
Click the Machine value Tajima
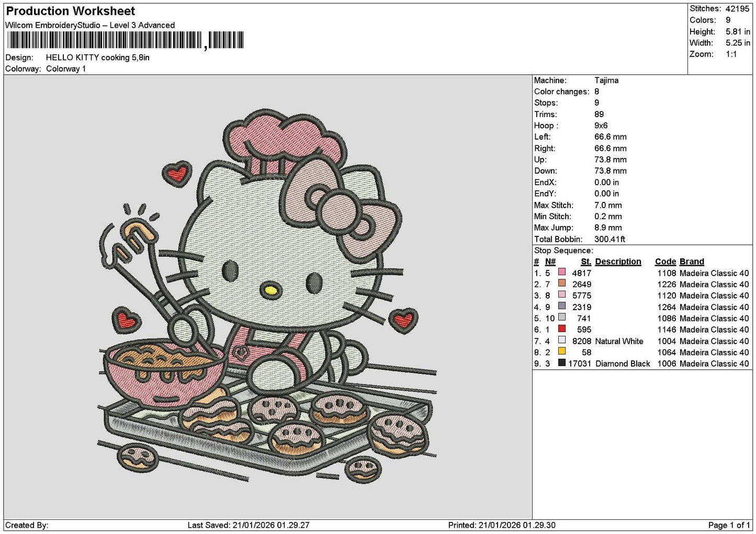[x=606, y=81]
